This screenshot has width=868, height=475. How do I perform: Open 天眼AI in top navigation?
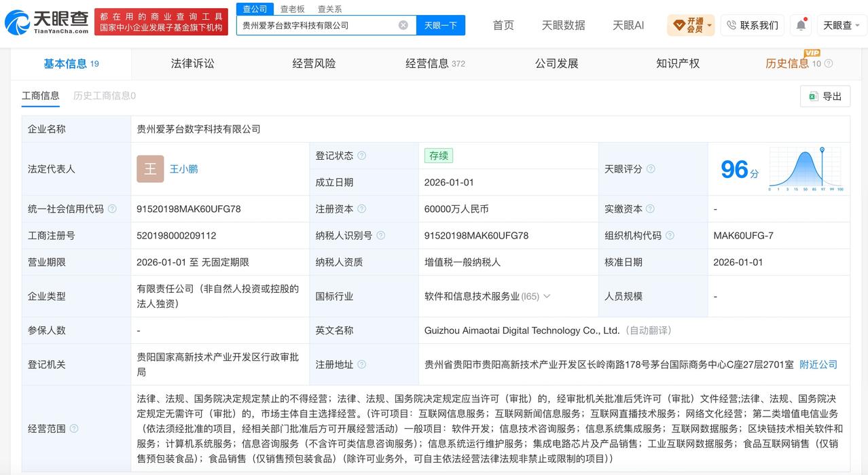628,25
